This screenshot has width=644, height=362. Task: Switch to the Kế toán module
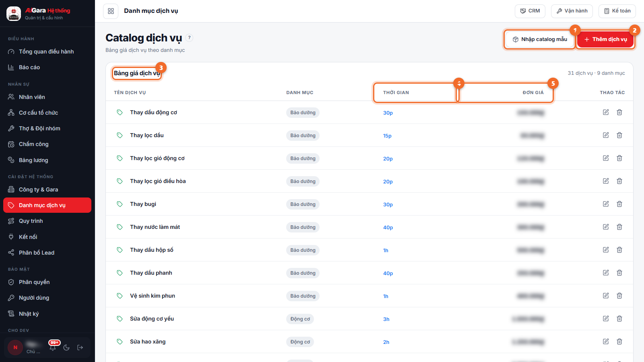coord(617,11)
